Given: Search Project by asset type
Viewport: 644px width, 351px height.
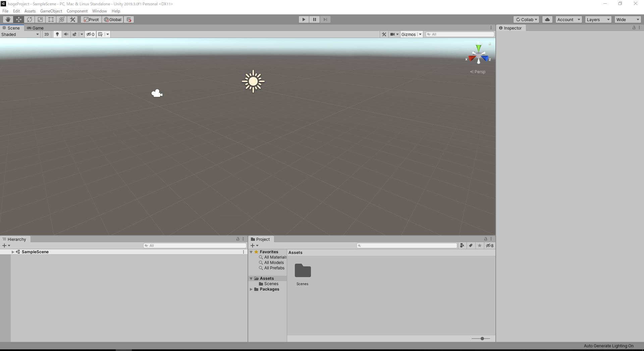Looking at the screenshot, I should (x=462, y=246).
